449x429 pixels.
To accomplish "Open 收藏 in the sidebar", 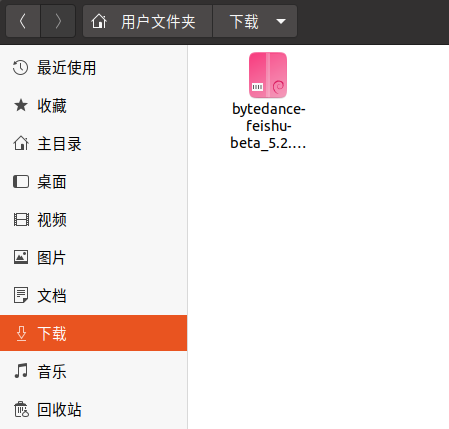I will click(93, 106).
